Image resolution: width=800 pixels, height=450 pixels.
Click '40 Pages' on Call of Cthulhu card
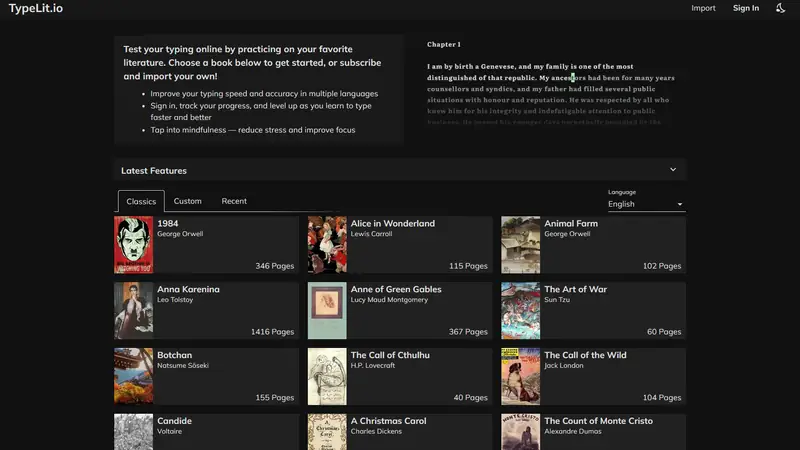[x=470, y=397]
